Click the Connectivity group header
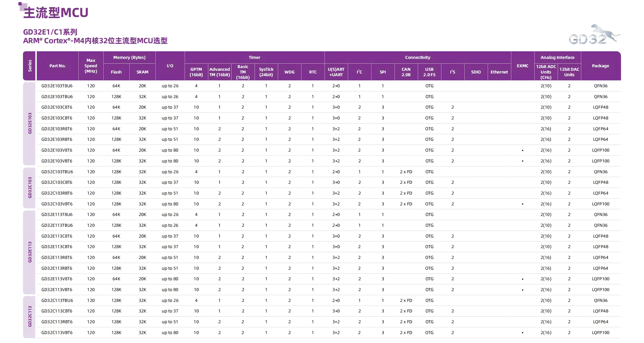This screenshot has height=343, width=644. coord(417,58)
